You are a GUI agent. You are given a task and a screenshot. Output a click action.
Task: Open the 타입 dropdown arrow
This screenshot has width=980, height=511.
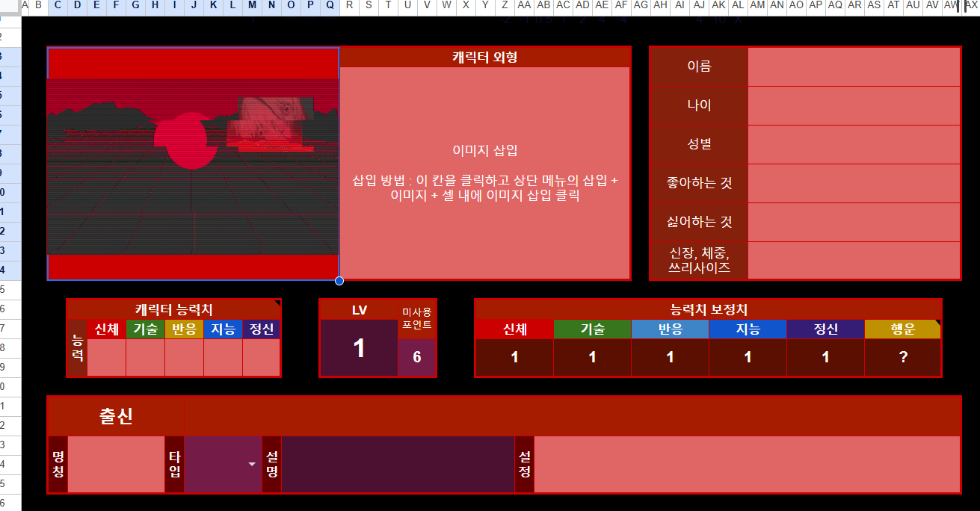click(x=252, y=465)
